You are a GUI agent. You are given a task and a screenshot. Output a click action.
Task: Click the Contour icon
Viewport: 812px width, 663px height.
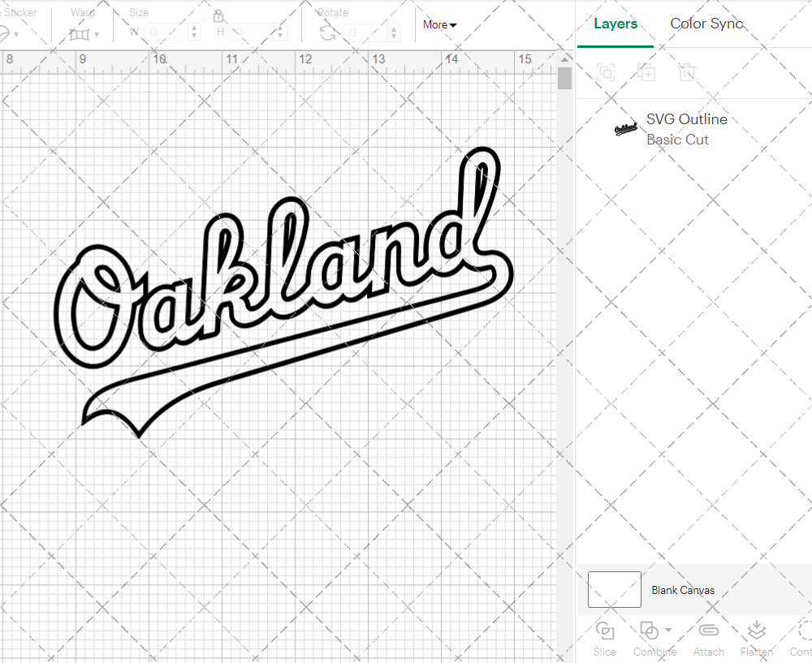[x=804, y=631]
